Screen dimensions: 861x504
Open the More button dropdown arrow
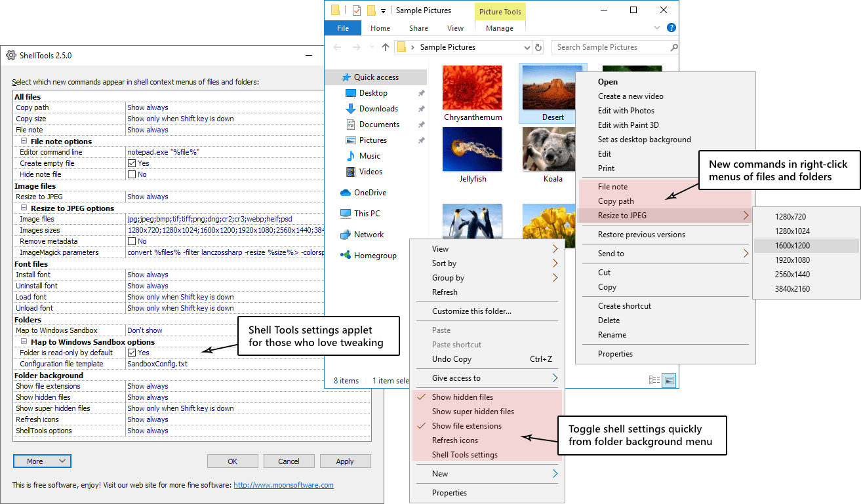pos(61,461)
